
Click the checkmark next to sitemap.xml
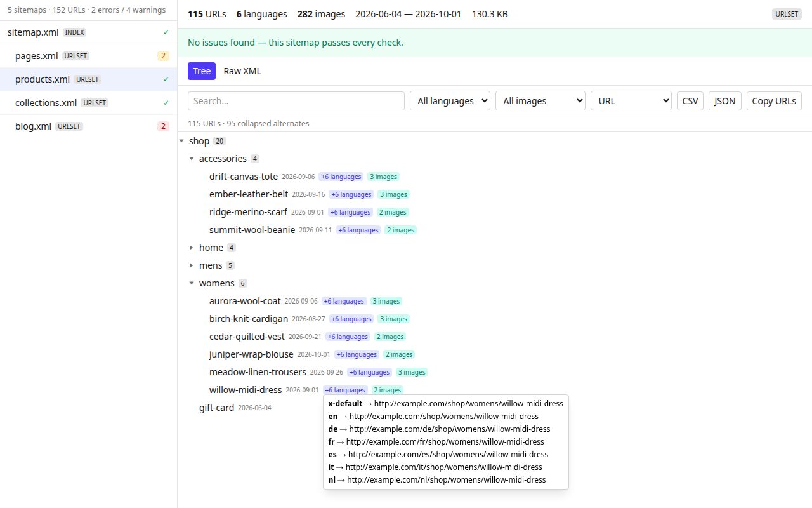[x=166, y=32]
